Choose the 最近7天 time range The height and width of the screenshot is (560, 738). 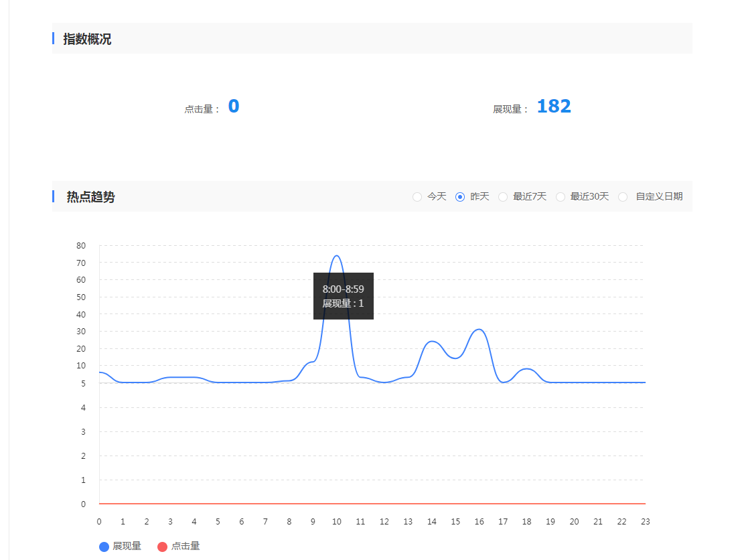coord(503,197)
